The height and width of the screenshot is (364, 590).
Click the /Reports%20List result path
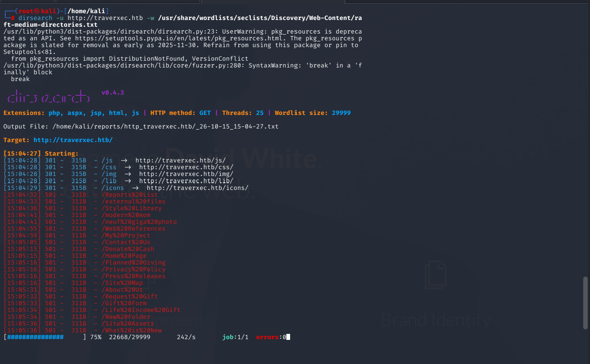tap(130, 195)
